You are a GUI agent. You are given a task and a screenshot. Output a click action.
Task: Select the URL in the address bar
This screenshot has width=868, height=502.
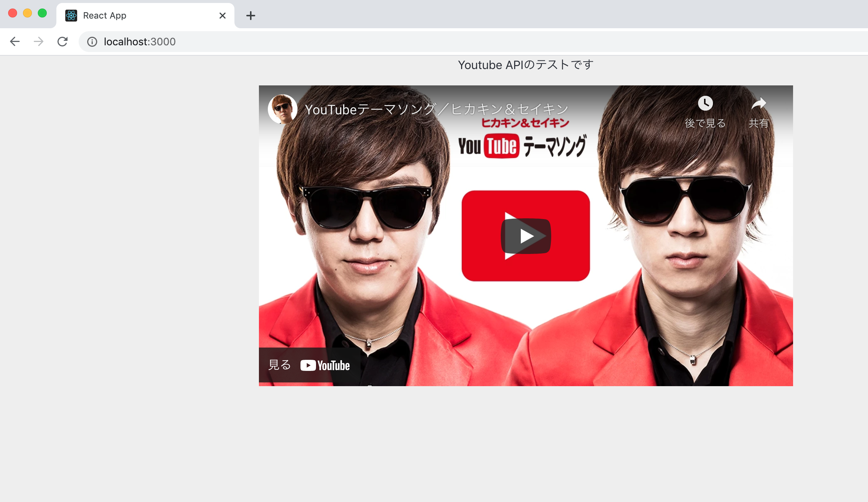139,42
